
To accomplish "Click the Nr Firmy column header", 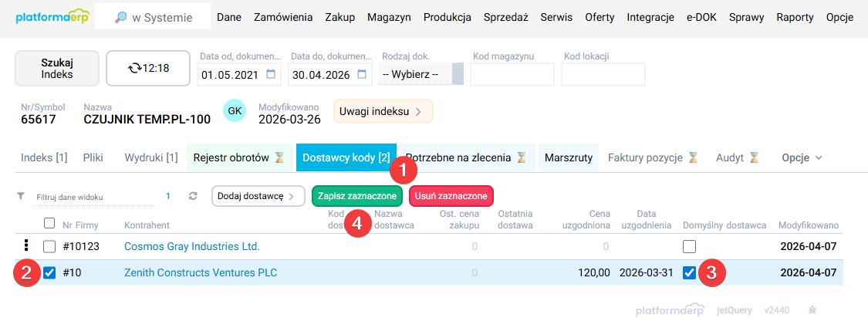I will (80, 225).
